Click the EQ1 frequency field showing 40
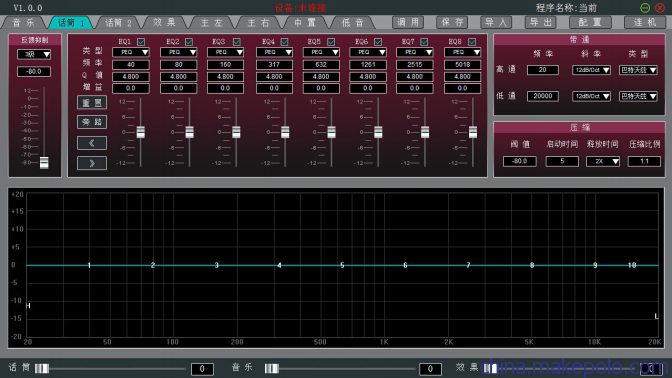 coord(131,65)
